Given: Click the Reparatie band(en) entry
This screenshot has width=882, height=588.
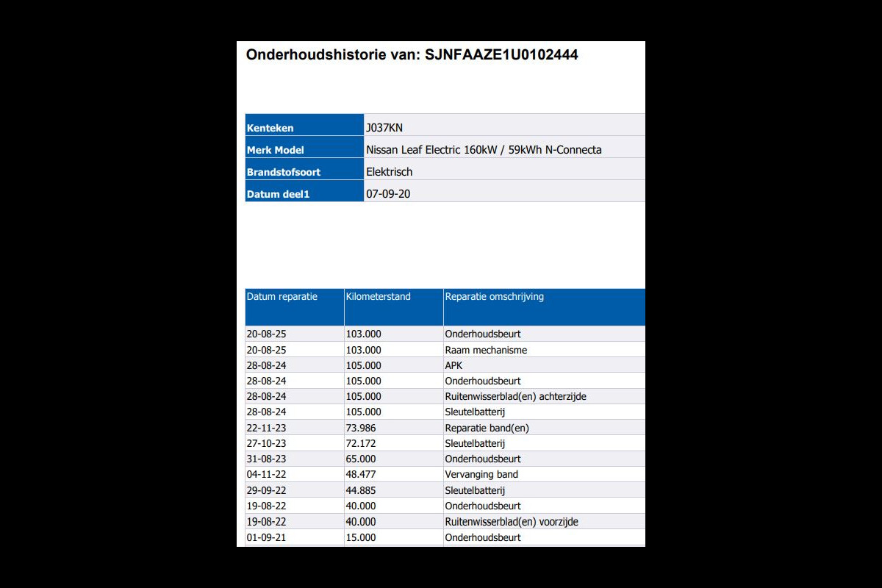Looking at the screenshot, I should click(x=487, y=428).
